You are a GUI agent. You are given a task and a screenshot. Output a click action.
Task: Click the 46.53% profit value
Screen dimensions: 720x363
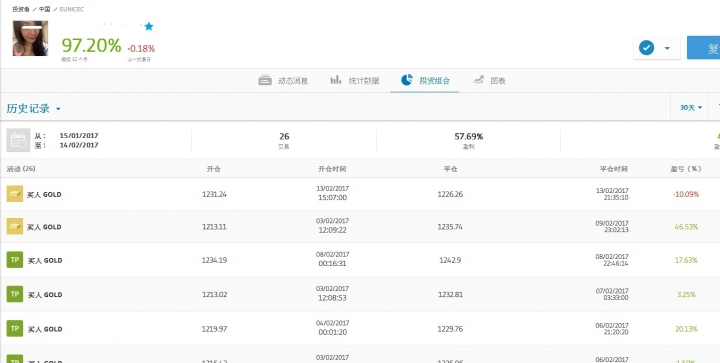click(686, 227)
